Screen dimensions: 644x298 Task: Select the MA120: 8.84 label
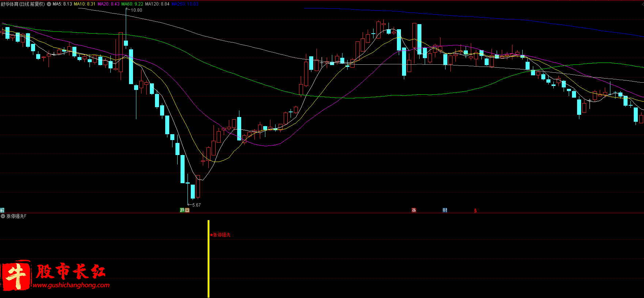[157, 4]
